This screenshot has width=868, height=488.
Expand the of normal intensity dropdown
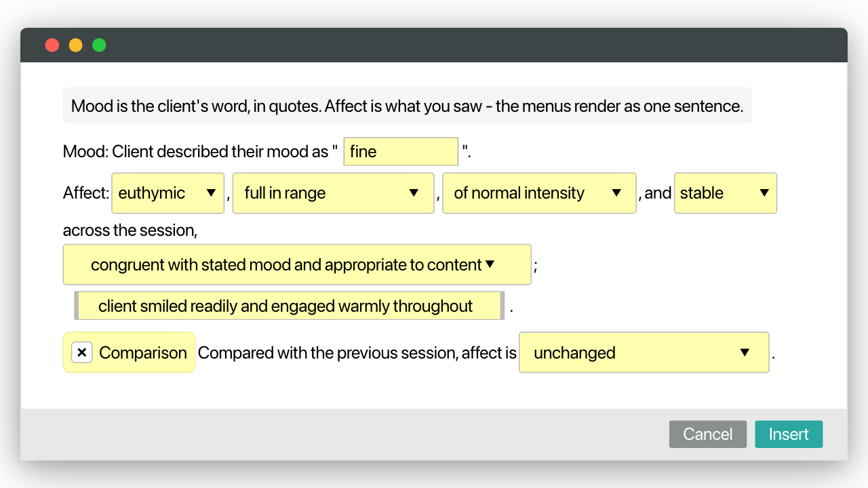[x=539, y=193]
